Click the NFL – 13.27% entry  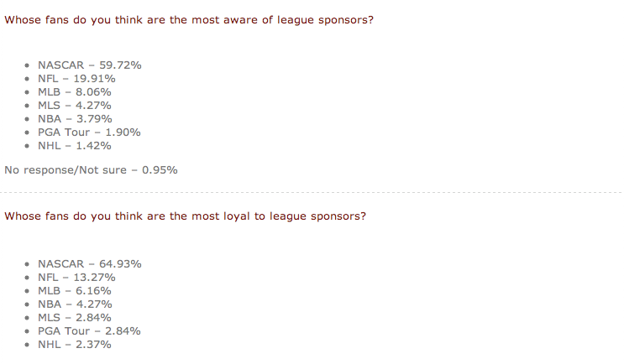click(x=76, y=278)
